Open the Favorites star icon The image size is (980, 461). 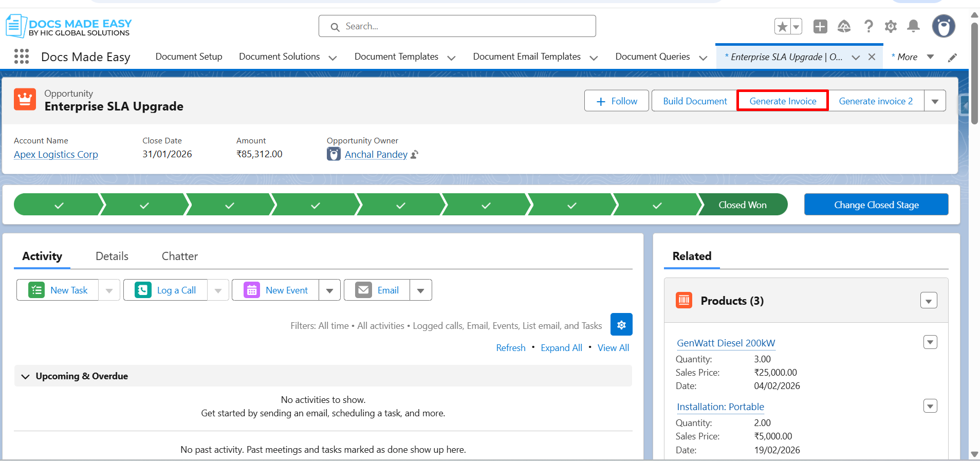(782, 26)
